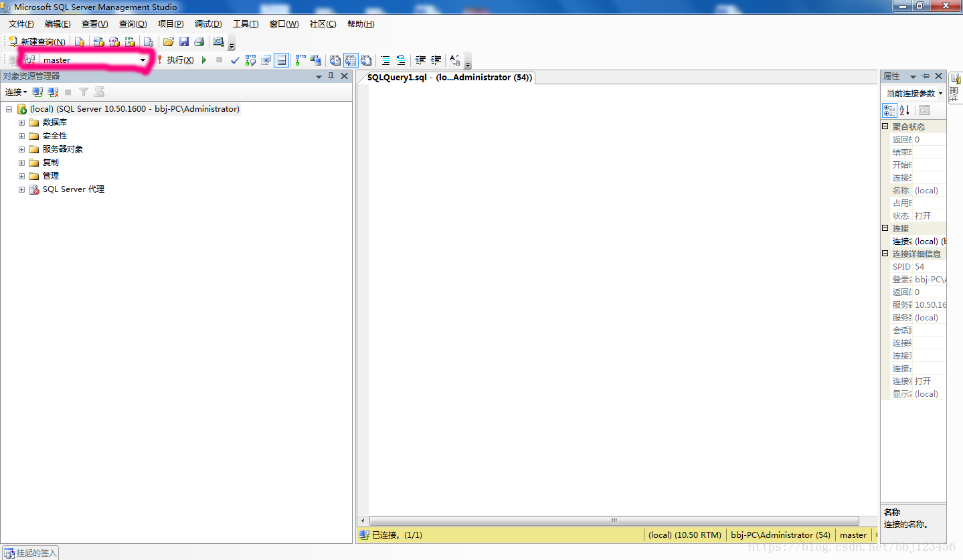
Task: Open the Activity Monitor icon
Action: [x=218, y=41]
